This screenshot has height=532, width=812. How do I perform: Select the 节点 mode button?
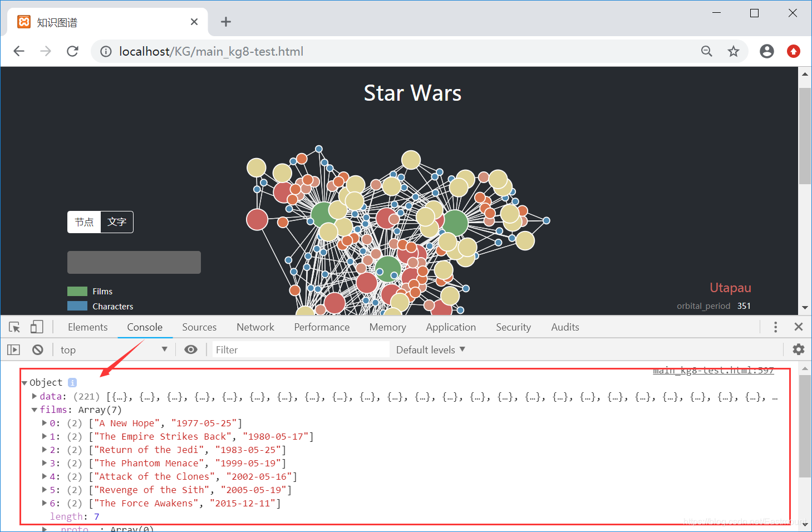84,222
